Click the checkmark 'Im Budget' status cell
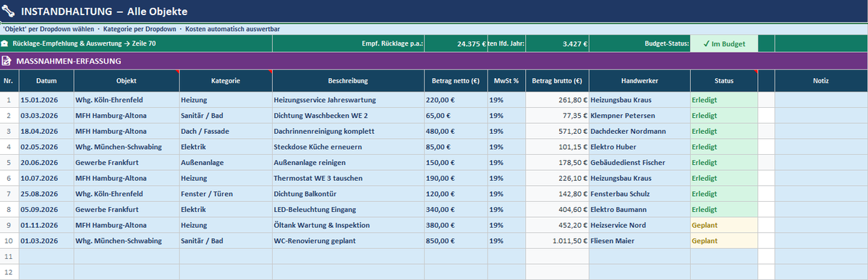This screenshot has height=280, width=868. click(x=724, y=43)
